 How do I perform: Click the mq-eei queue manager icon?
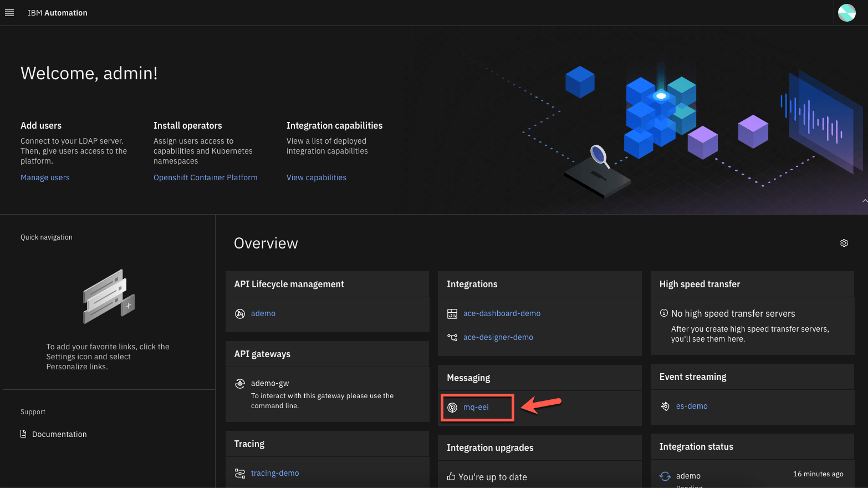[x=453, y=407]
